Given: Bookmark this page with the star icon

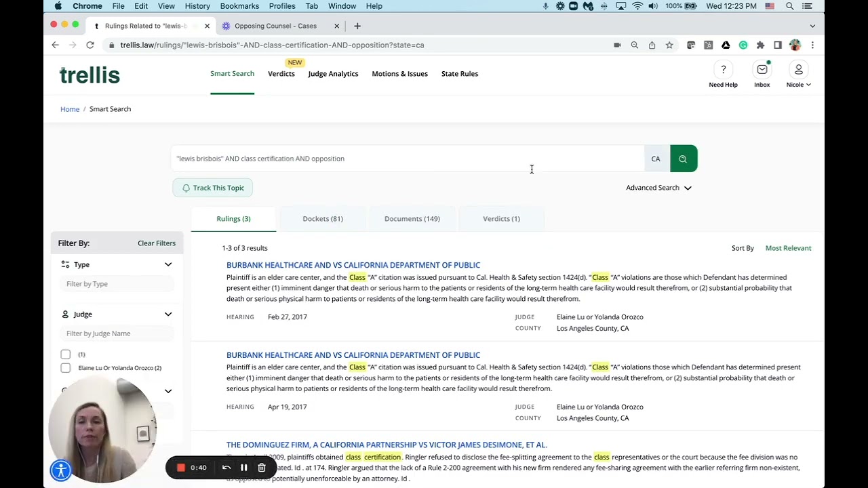Looking at the screenshot, I should [x=669, y=45].
